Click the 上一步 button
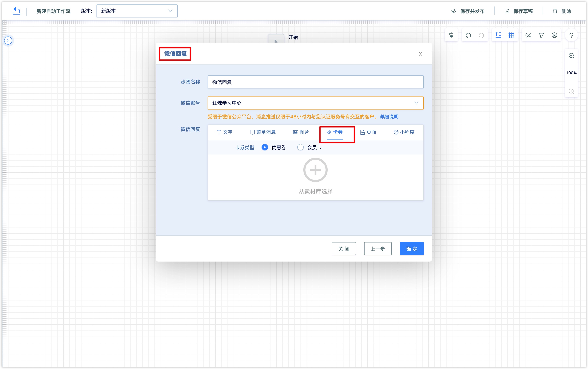Viewport: 588px width, 369px height. click(x=378, y=249)
